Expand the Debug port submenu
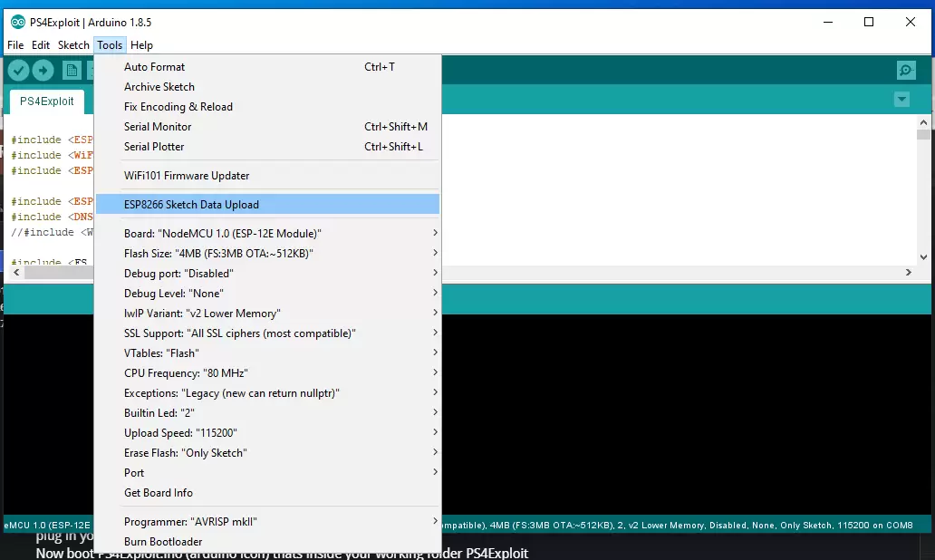 267,273
